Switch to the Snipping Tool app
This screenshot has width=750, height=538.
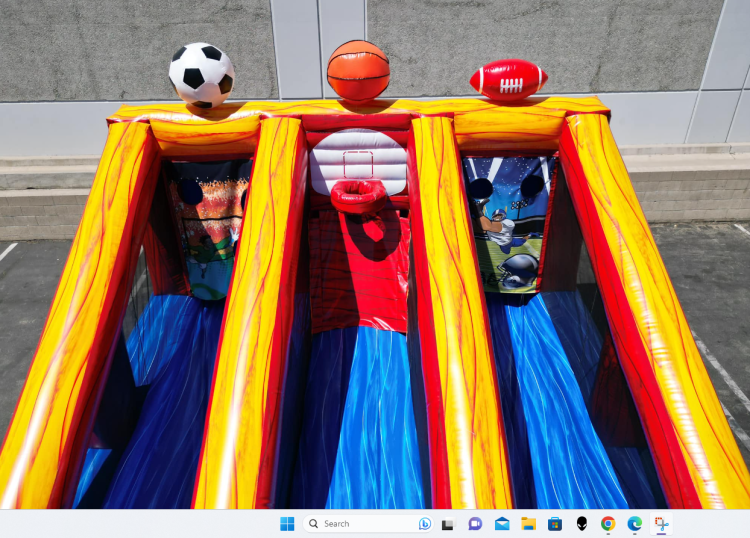click(x=661, y=523)
